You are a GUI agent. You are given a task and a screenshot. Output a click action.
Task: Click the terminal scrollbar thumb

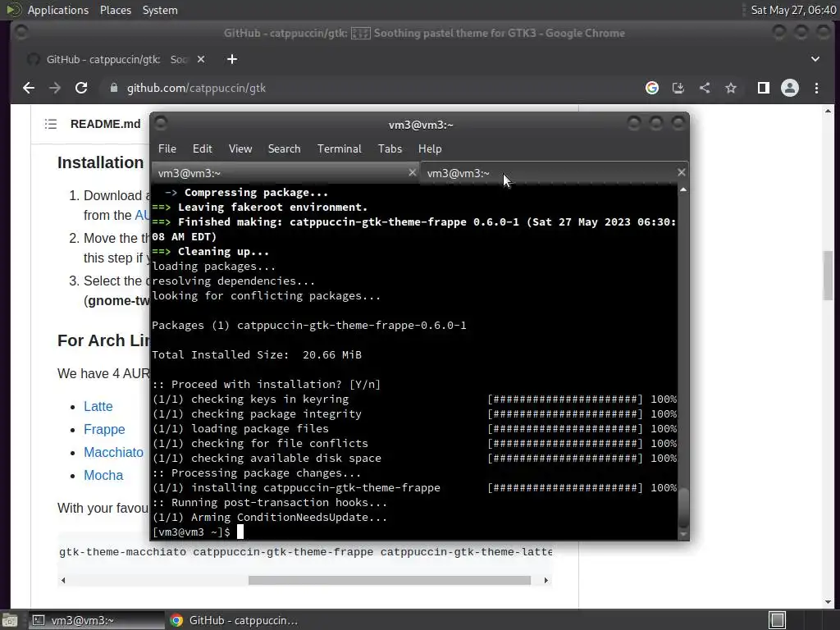(x=683, y=508)
